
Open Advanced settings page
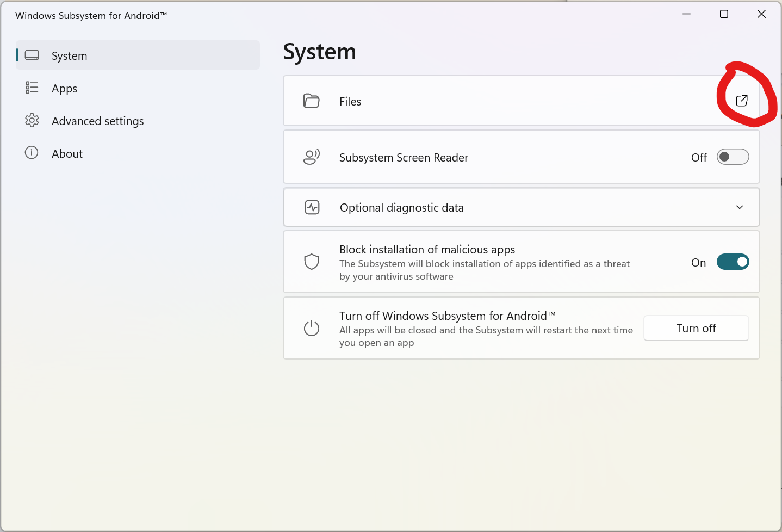(138, 121)
